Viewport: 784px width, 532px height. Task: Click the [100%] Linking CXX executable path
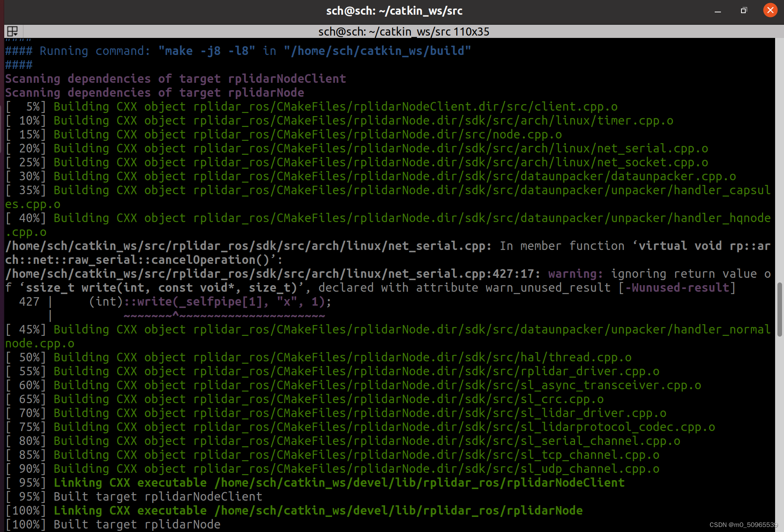tap(399, 511)
